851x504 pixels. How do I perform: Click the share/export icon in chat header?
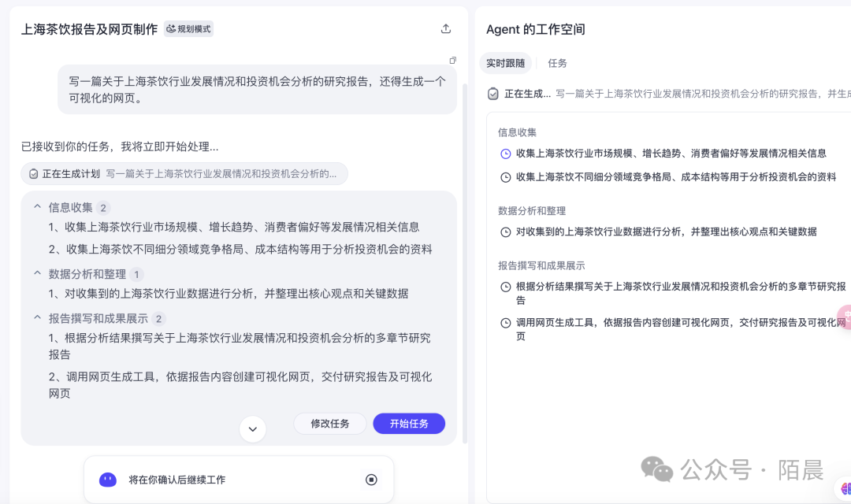446,29
